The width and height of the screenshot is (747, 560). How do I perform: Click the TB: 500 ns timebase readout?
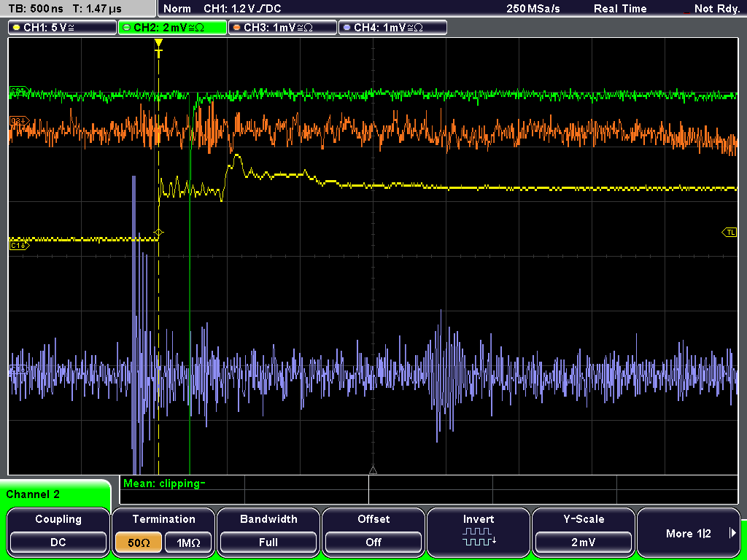(x=36, y=9)
